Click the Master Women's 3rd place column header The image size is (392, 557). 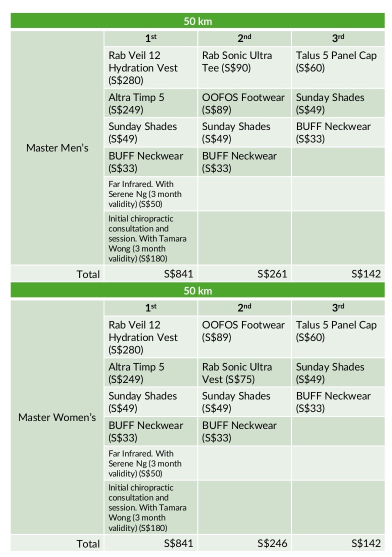point(338,308)
